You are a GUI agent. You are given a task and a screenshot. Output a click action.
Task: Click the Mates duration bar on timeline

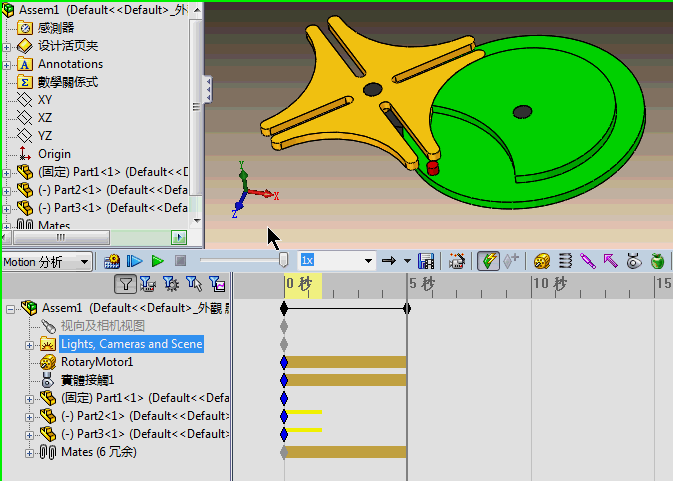[346, 452]
